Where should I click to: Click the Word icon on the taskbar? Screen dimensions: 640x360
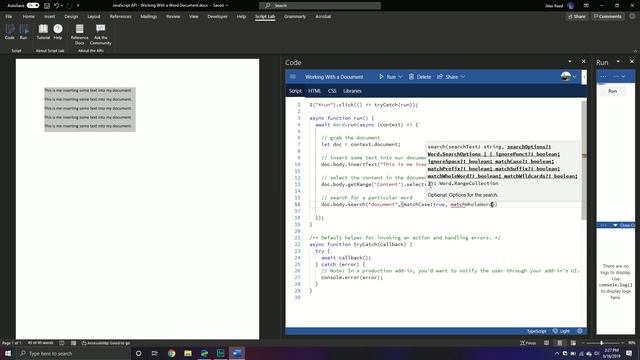click(x=237, y=353)
